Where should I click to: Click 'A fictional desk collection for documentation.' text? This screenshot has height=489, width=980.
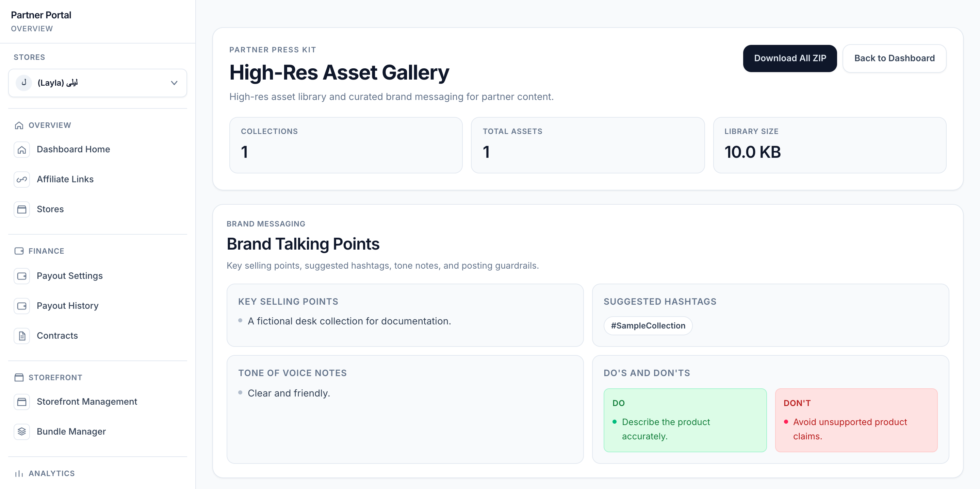[349, 321]
